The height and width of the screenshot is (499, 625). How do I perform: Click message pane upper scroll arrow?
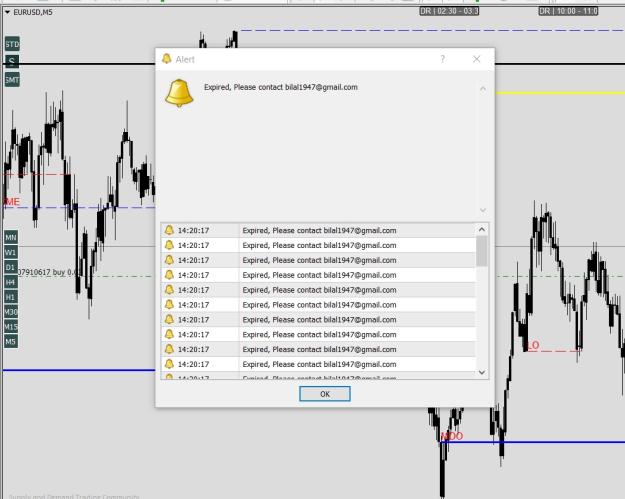pyautogui.click(x=483, y=89)
